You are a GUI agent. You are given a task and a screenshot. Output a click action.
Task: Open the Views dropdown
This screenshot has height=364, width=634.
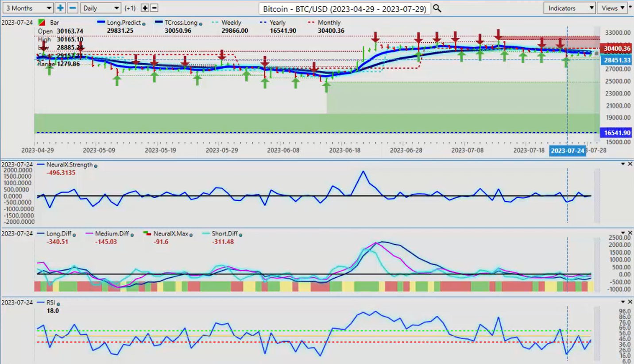612,8
